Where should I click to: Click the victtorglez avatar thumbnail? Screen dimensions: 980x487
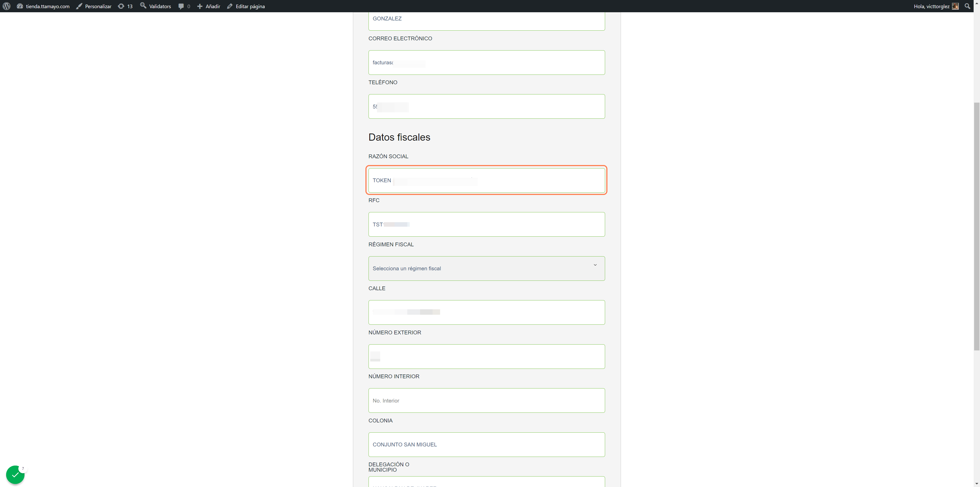click(955, 6)
